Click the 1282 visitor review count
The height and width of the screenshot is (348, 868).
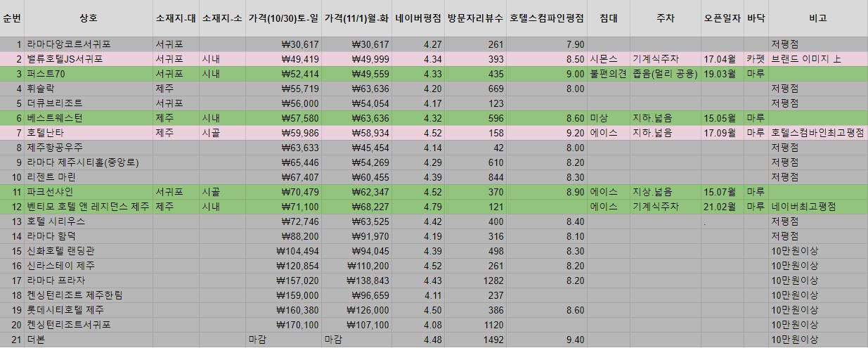pos(476,281)
